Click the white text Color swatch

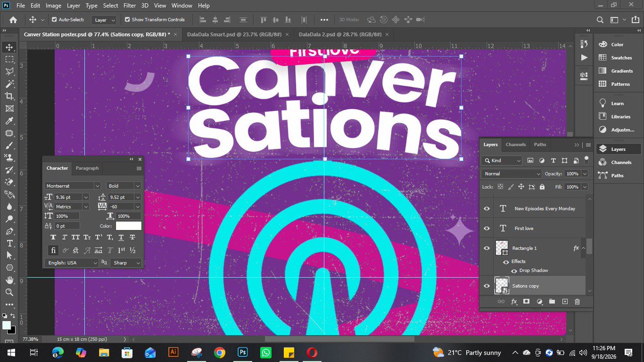pos(129,226)
